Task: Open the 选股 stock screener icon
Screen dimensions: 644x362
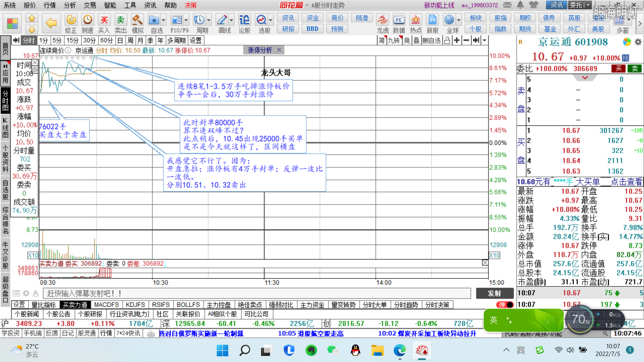Action: click(261, 20)
